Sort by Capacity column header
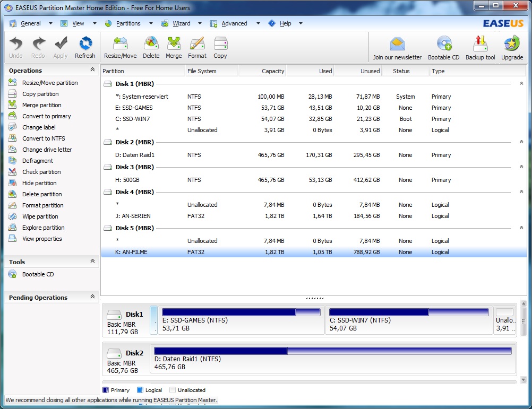 (x=263, y=71)
